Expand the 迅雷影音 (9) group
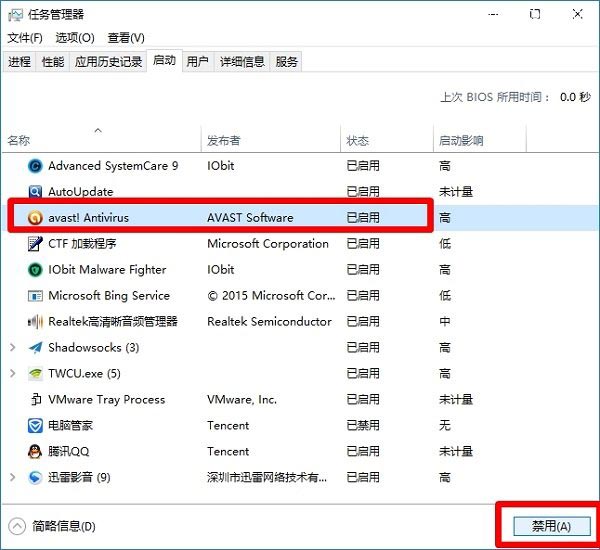Image resolution: width=600 pixels, height=550 pixels. (13, 477)
